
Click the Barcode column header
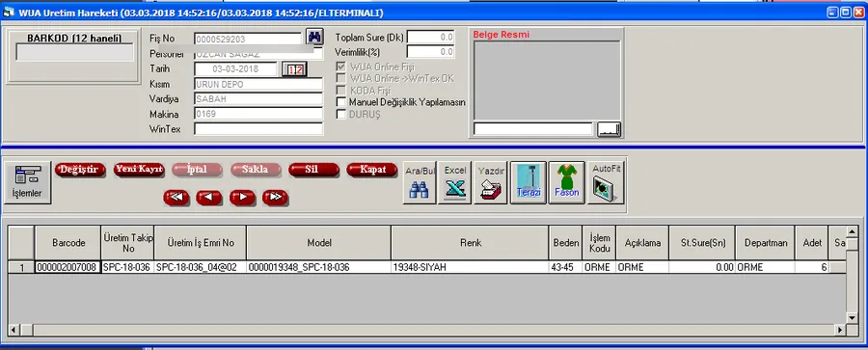tap(68, 243)
